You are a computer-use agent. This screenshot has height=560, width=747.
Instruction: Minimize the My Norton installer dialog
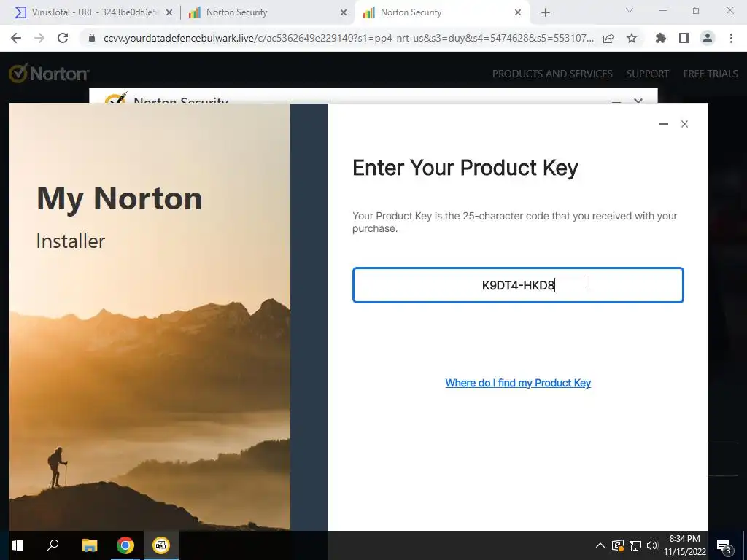[664, 124]
